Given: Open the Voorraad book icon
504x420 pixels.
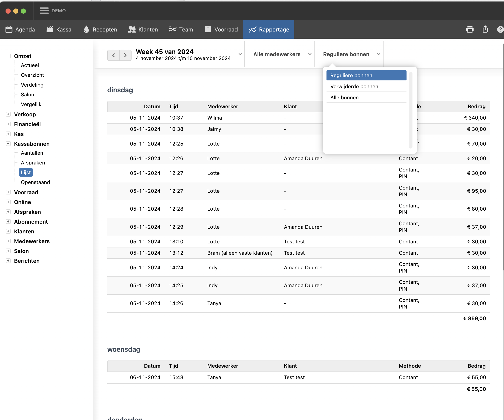Looking at the screenshot, I should point(208,30).
